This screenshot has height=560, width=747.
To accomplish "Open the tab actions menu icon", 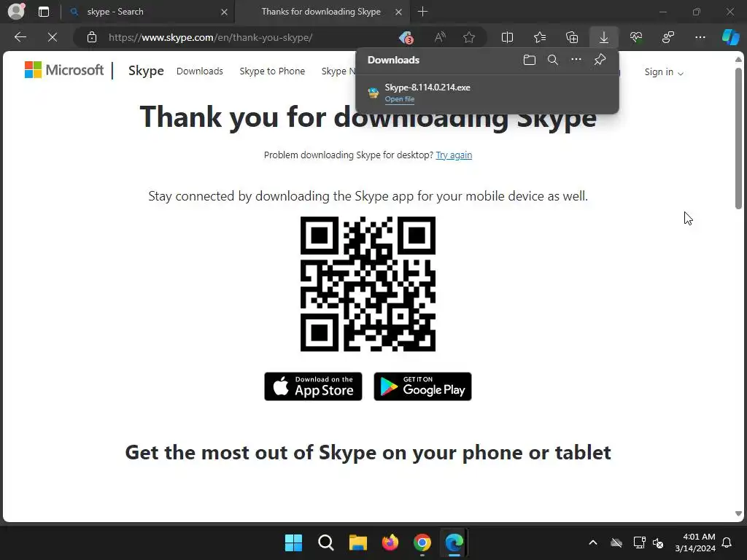I will click(43, 12).
